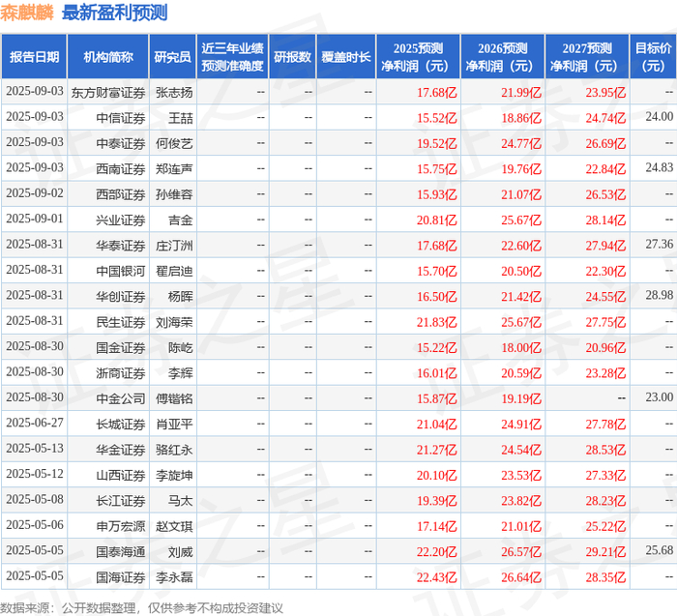The image size is (677, 616).
Task: Click researcher 王喆
Action: coord(181,118)
